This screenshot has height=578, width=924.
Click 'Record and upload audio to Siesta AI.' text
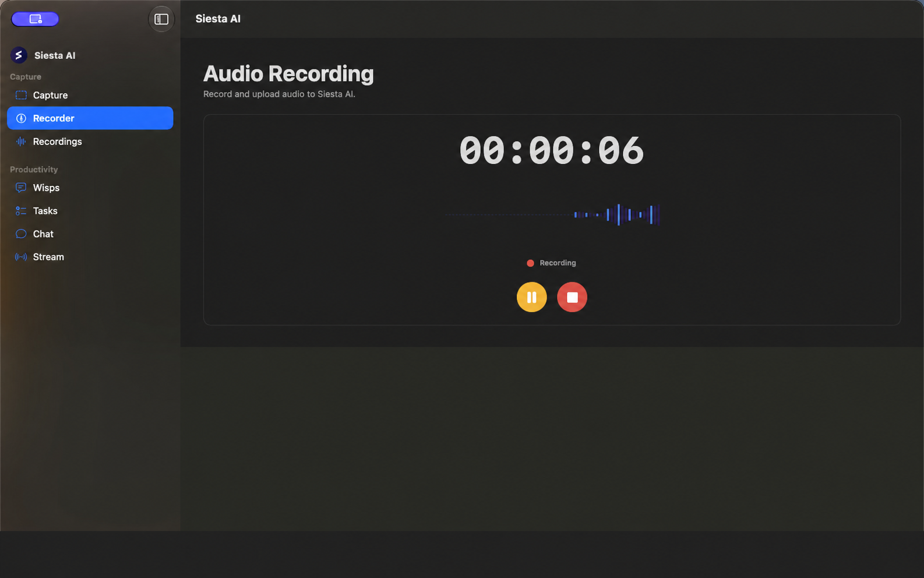coord(279,94)
